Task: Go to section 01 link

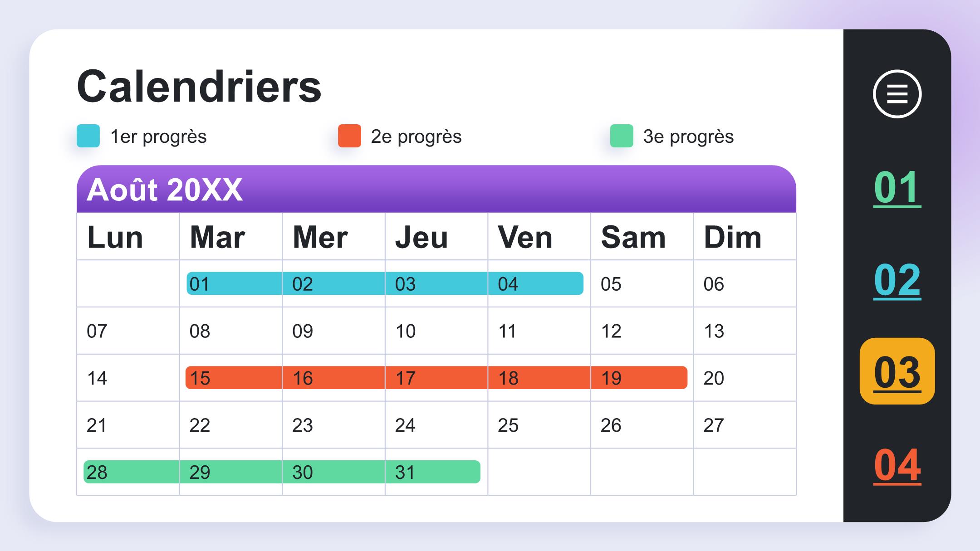Action: coord(897,187)
